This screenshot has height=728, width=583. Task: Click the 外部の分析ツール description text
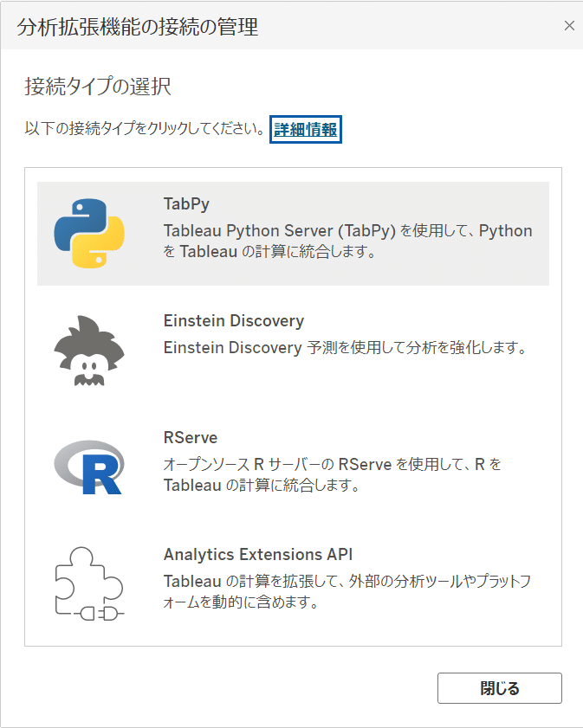347,591
